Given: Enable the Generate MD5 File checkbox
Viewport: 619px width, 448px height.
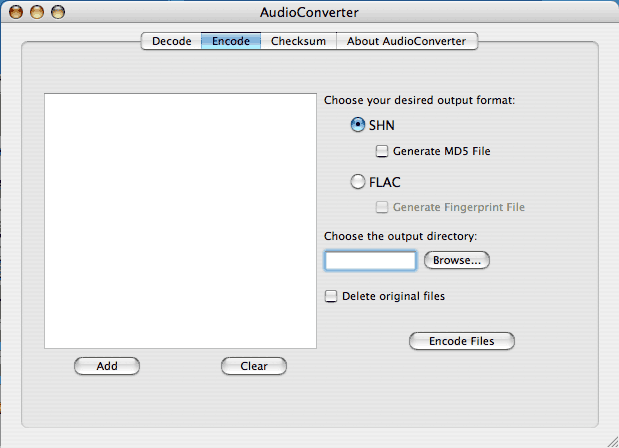Looking at the screenshot, I should [382, 152].
